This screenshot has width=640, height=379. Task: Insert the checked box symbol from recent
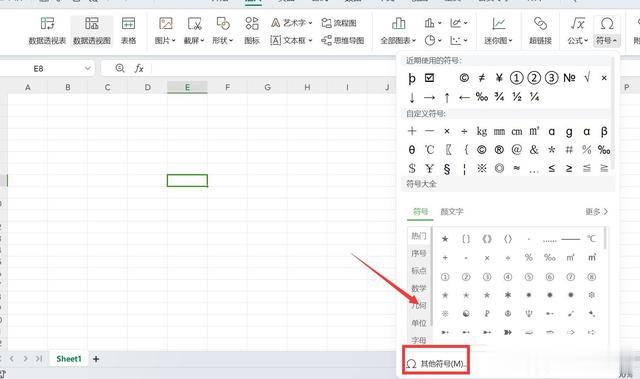point(429,78)
